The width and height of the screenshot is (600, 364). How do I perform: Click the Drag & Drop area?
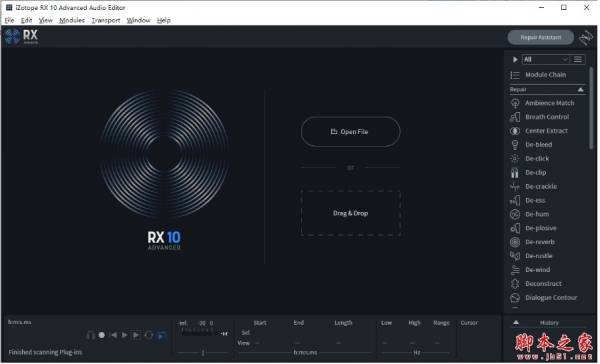pyautogui.click(x=351, y=214)
